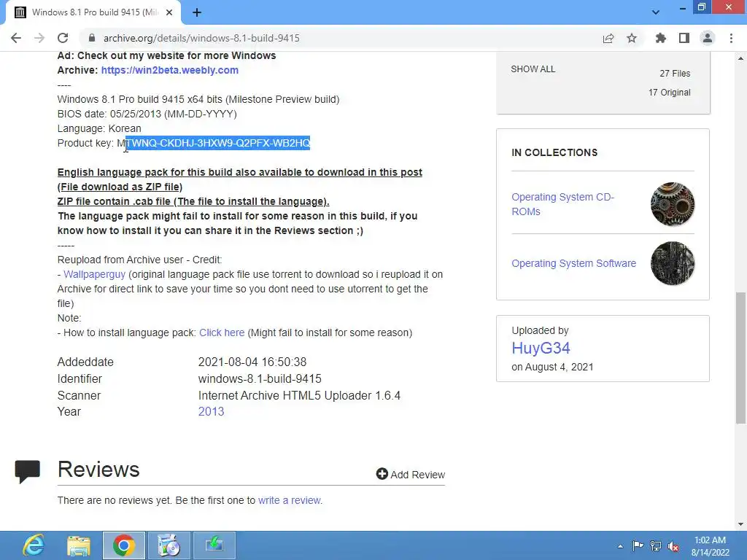Image resolution: width=747 pixels, height=560 pixels.
Task: Click the share page icon in address bar
Action: [x=608, y=38]
